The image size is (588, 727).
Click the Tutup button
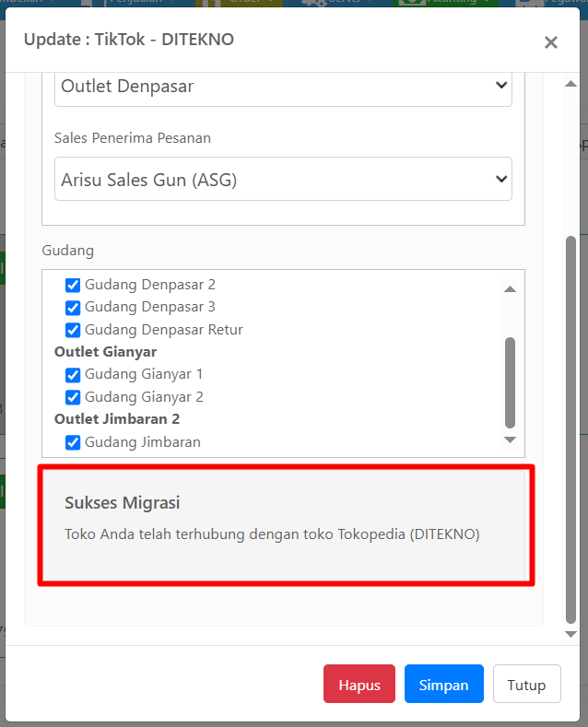pyautogui.click(x=527, y=684)
